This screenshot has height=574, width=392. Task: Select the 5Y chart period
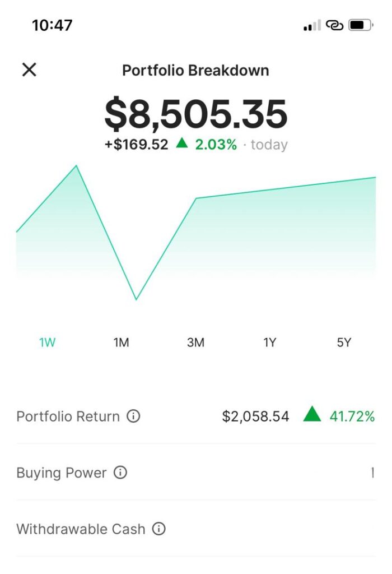(344, 342)
